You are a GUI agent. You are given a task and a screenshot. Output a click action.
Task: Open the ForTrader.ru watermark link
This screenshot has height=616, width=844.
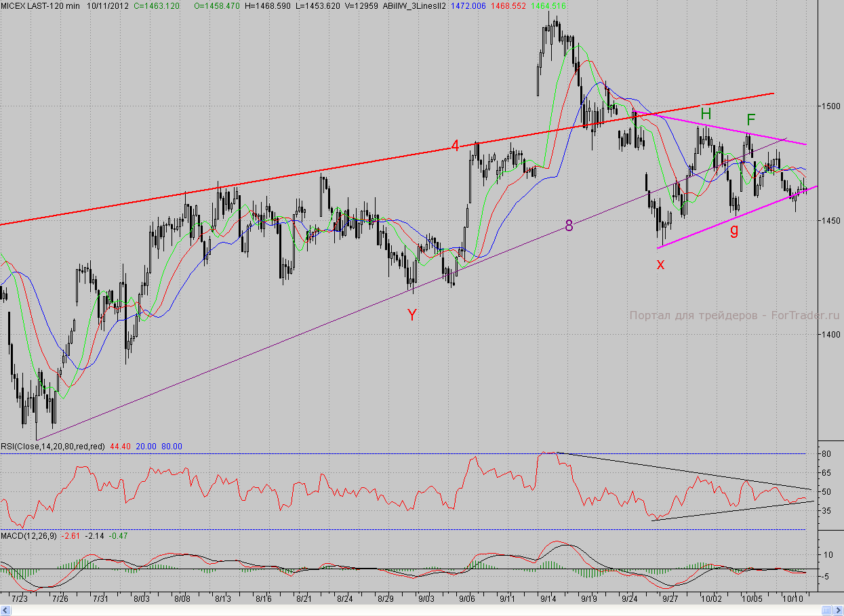(x=734, y=315)
